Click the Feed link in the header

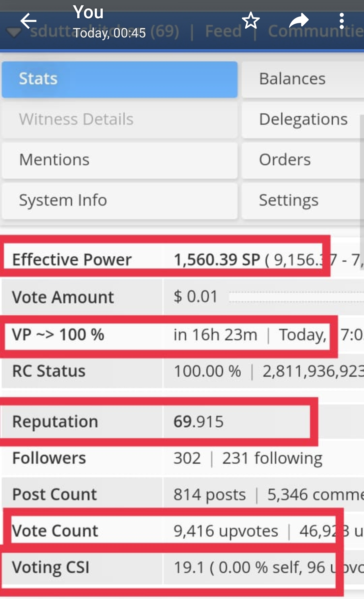coord(223,31)
